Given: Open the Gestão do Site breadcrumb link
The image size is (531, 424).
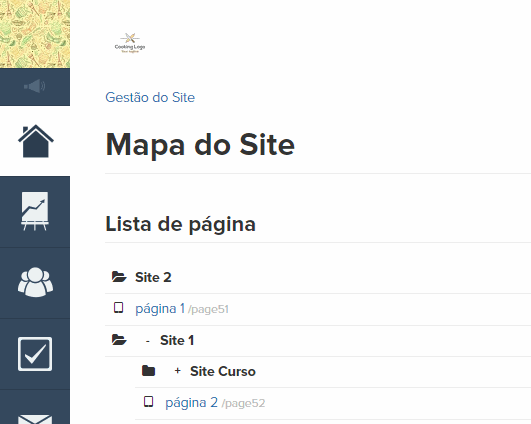Looking at the screenshot, I should (x=150, y=98).
